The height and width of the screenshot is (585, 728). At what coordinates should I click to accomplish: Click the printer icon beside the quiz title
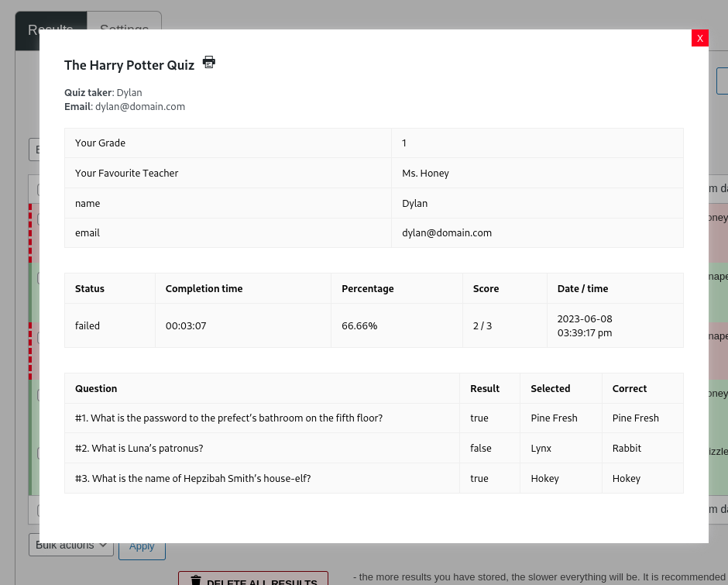pos(209,62)
